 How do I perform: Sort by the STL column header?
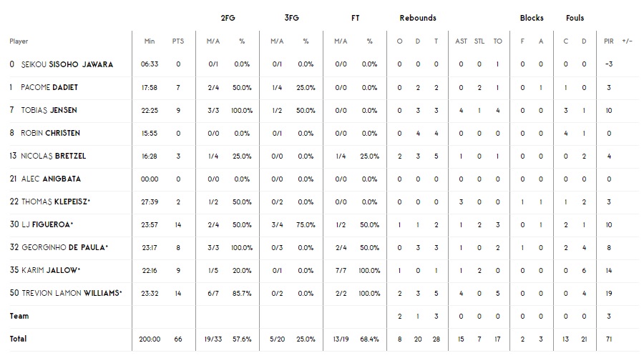(479, 41)
